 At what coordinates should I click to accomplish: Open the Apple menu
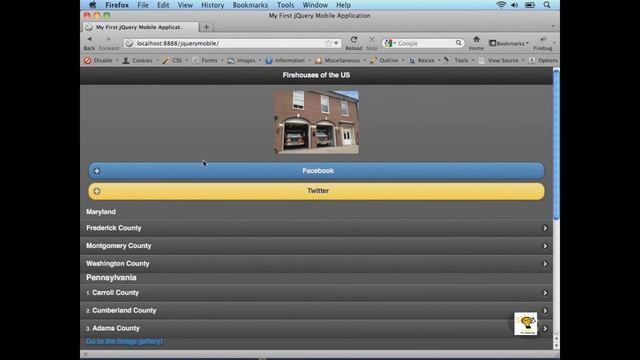(93, 5)
